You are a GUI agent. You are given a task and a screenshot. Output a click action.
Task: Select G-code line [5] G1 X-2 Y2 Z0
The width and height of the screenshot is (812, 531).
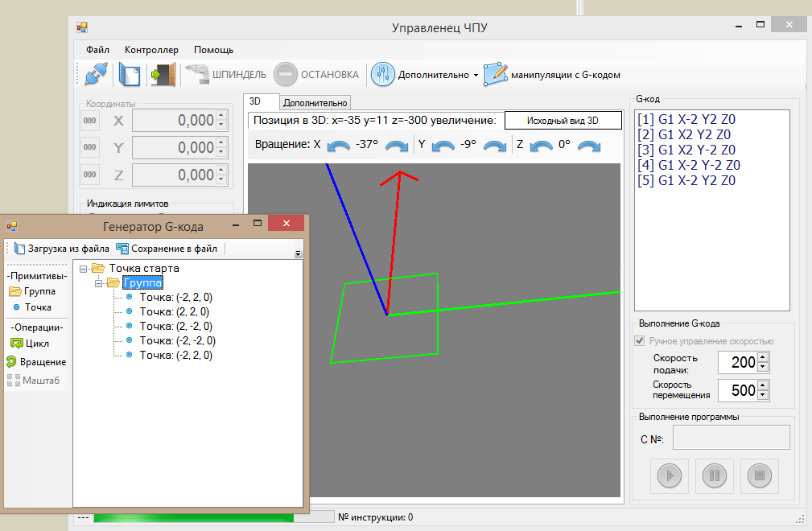point(686,181)
